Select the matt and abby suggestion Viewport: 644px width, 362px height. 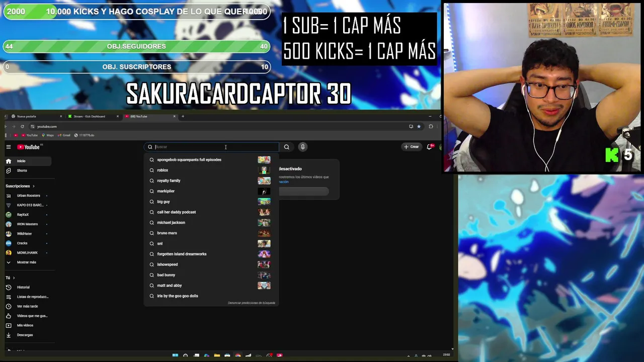pos(211,286)
